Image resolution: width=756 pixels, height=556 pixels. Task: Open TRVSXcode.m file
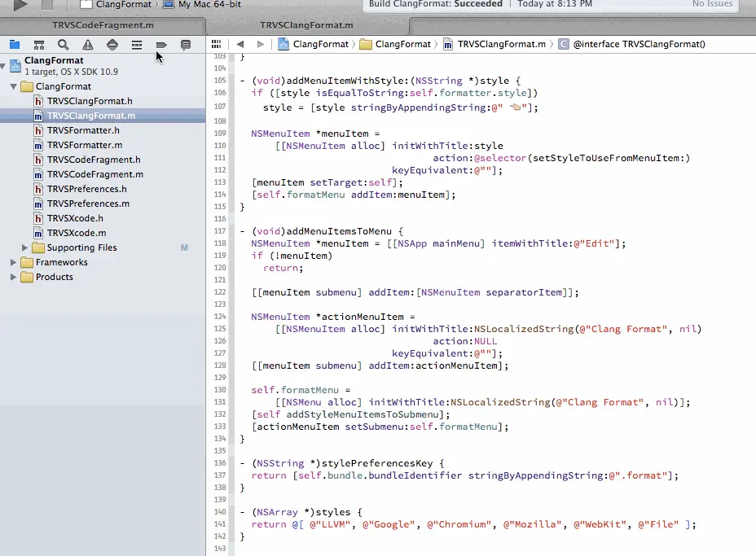pyautogui.click(x=77, y=233)
